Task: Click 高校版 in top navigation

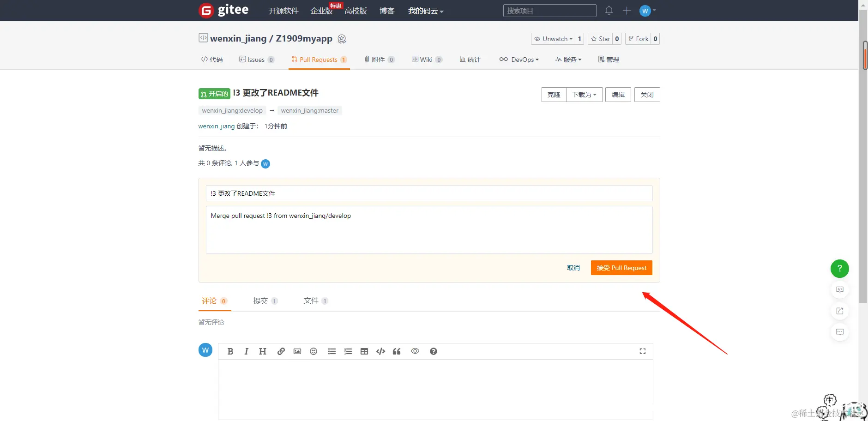Action: tap(356, 11)
